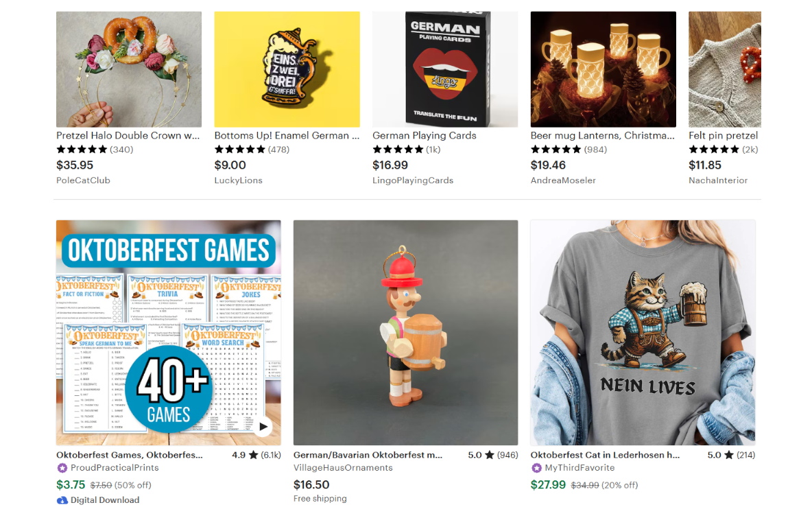This screenshot has width=812, height=516.
Task: Visit the LingoPlayingCards shop
Action: tap(413, 180)
